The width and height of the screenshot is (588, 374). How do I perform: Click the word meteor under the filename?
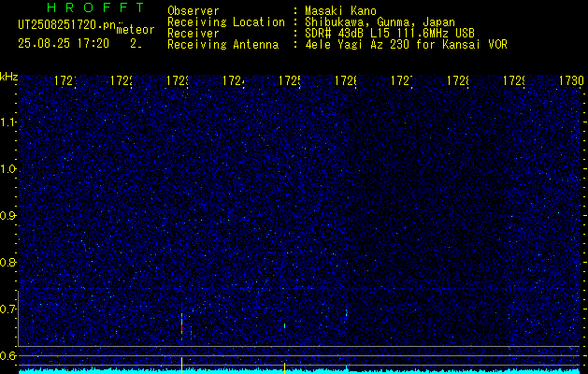[135, 30]
